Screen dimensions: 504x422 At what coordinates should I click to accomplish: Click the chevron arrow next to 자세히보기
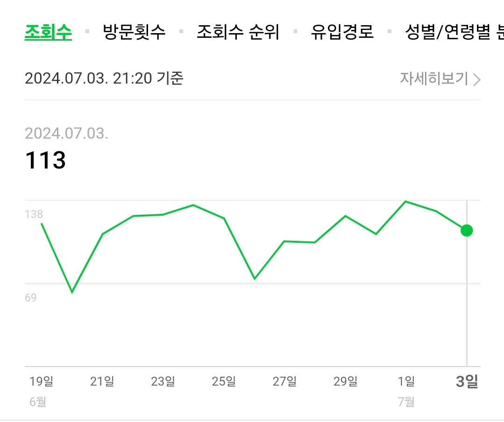point(476,79)
